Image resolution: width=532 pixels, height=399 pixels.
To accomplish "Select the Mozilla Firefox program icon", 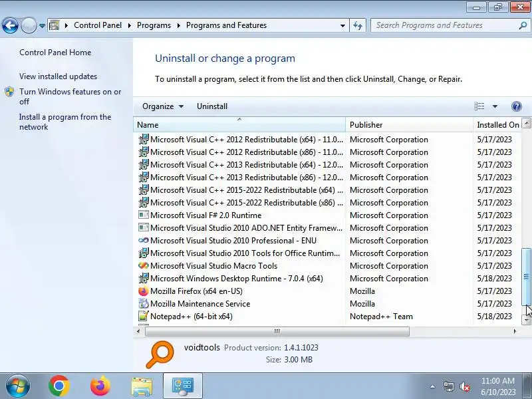I will tap(144, 291).
